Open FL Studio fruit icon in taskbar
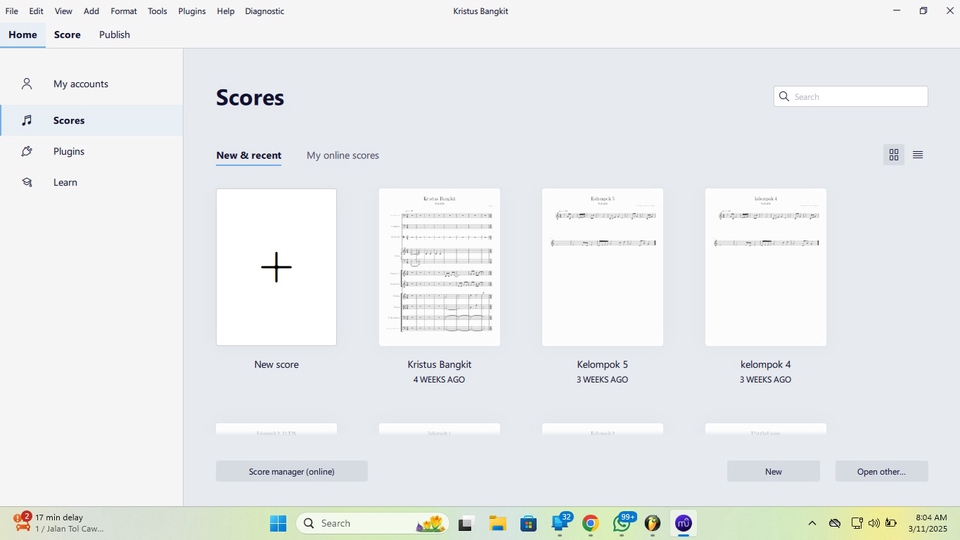 pyautogui.click(x=653, y=523)
